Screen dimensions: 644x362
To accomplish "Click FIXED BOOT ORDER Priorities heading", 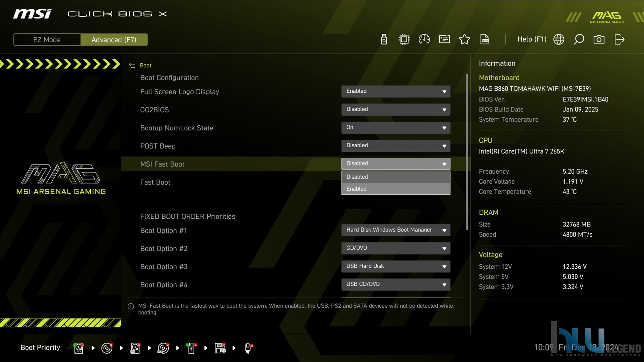I will pos(188,216).
